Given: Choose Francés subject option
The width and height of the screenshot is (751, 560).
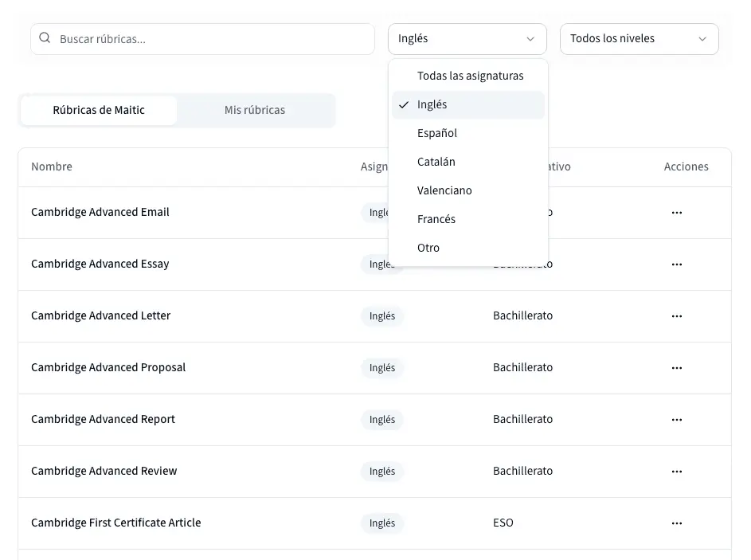Looking at the screenshot, I should [436, 220].
